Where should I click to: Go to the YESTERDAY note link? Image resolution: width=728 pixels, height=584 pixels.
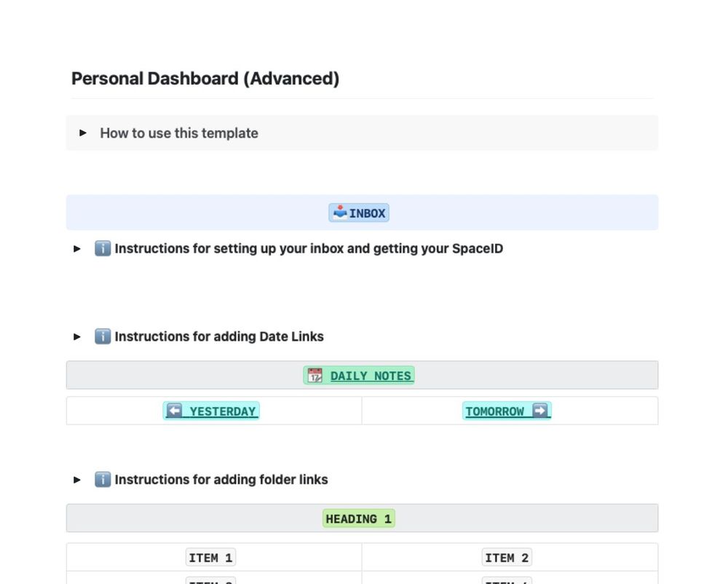click(222, 411)
